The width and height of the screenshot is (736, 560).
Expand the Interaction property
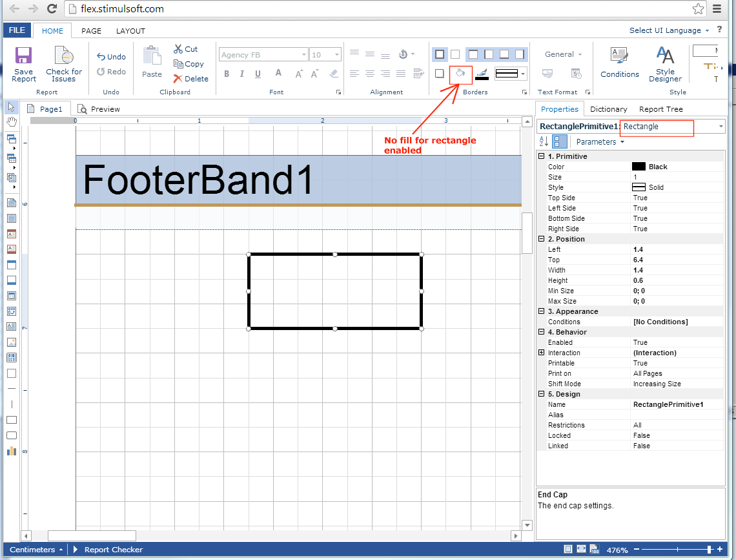pyautogui.click(x=541, y=353)
